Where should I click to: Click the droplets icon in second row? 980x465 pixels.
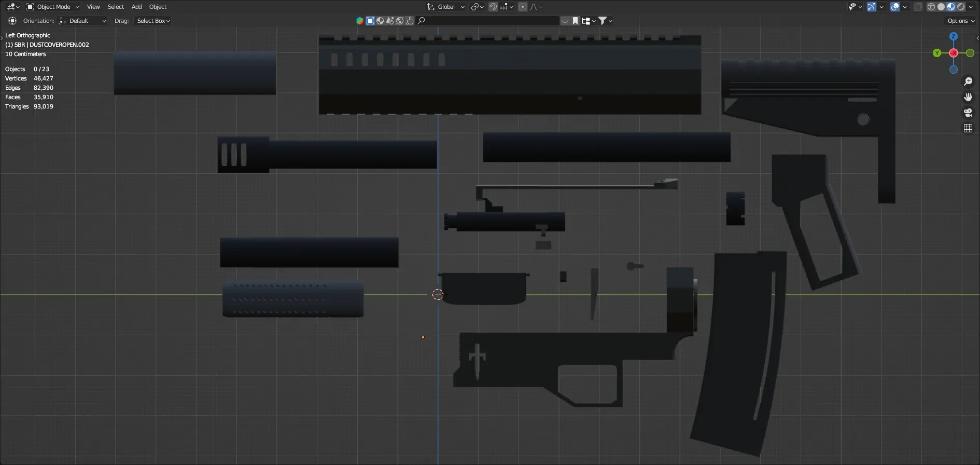(x=390, y=21)
